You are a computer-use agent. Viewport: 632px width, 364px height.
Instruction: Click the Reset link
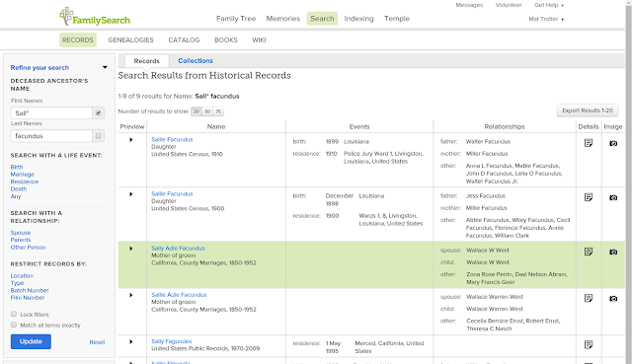click(97, 342)
